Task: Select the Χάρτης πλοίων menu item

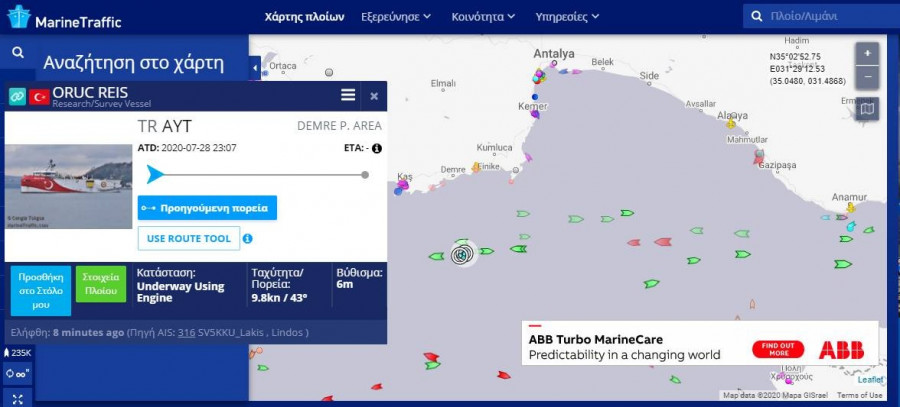Action: pos(304,17)
